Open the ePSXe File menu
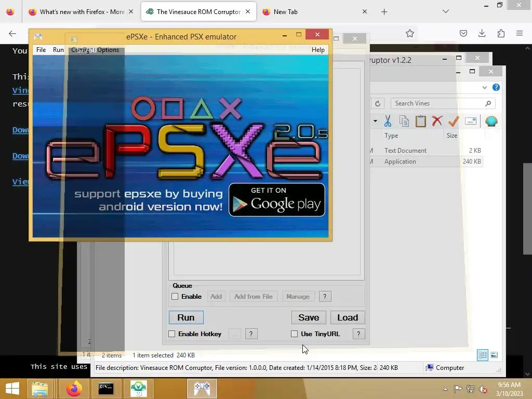This screenshot has width=532, height=399. point(41,50)
